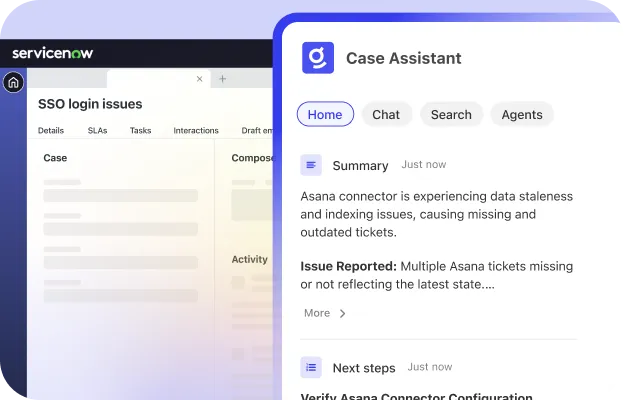Click the Just now timestamp beside Next steps
Image resolution: width=624 pixels, height=400 pixels.
coord(430,367)
